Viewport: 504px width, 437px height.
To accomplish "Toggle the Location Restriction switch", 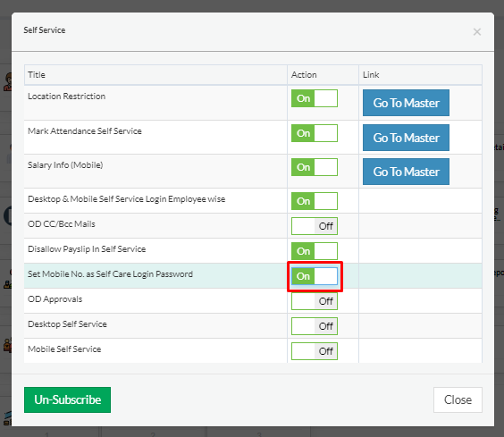I will (x=315, y=98).
